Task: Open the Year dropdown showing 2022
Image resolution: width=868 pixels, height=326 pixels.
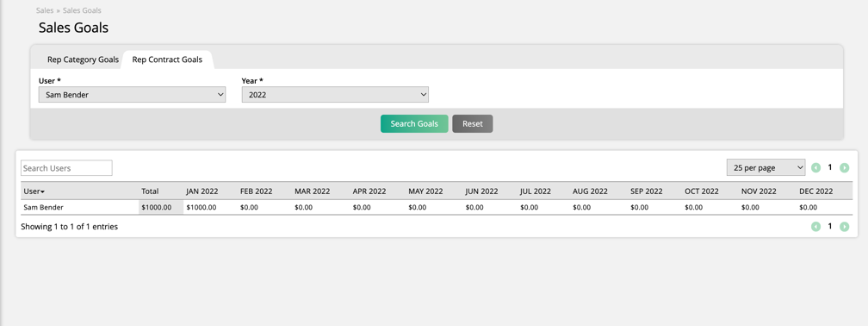Action: click(335, 94)
